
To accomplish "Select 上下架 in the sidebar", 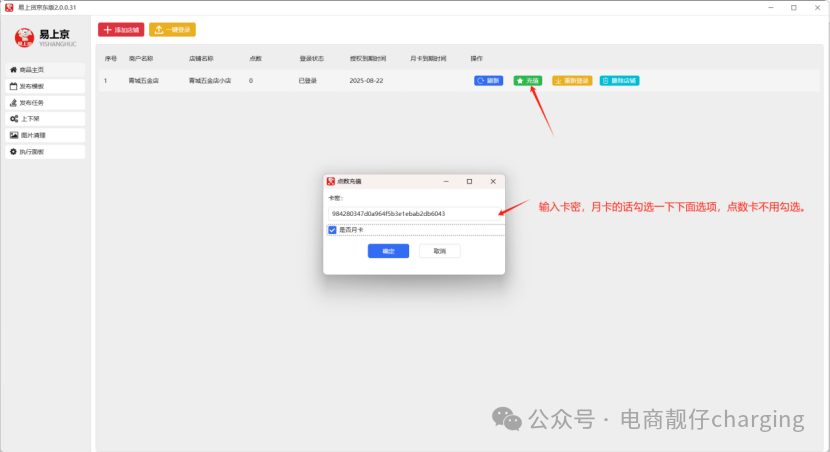I will (45, 119).
